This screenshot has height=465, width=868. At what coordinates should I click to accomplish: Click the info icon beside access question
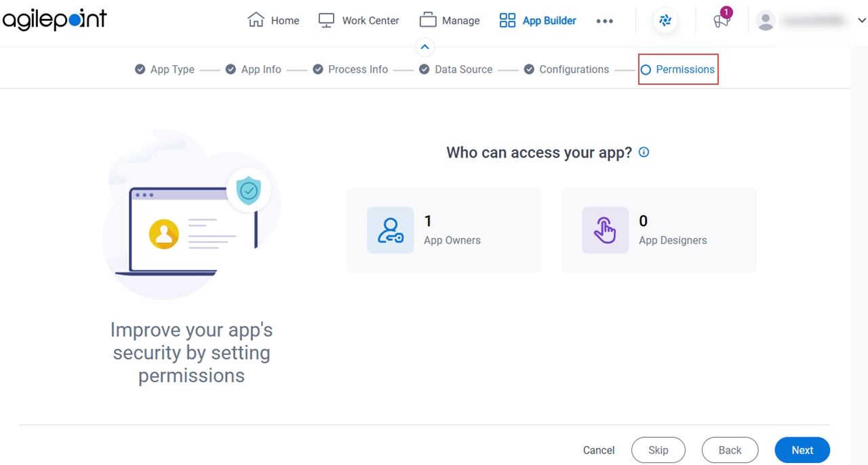[644, 152]
